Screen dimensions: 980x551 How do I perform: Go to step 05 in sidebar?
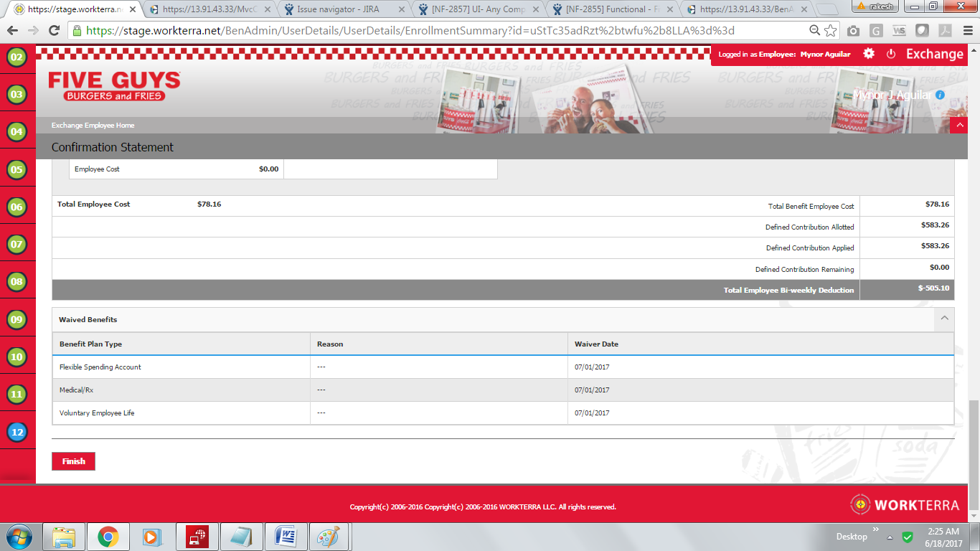point(17,170)
